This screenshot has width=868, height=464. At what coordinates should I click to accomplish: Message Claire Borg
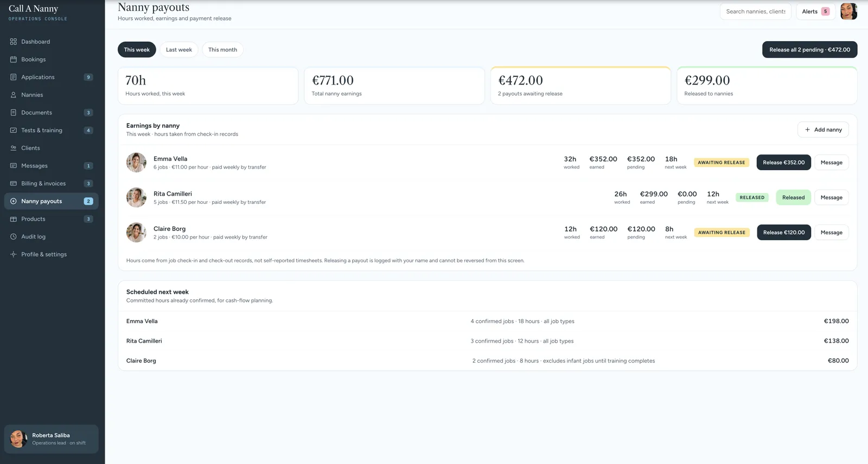[x=831, y=233]
